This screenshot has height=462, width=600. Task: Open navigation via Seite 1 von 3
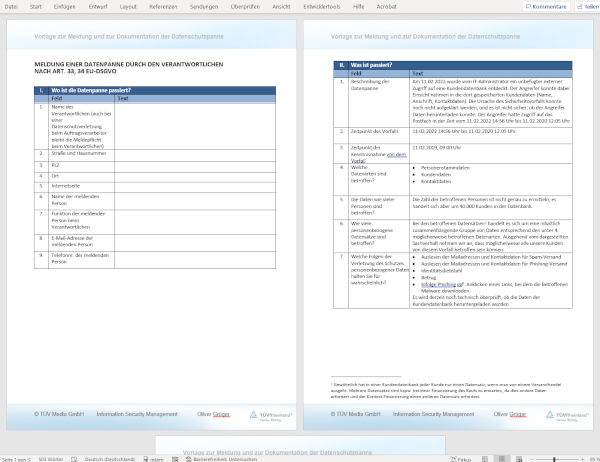pyautogui.click(x=15, y=458)
